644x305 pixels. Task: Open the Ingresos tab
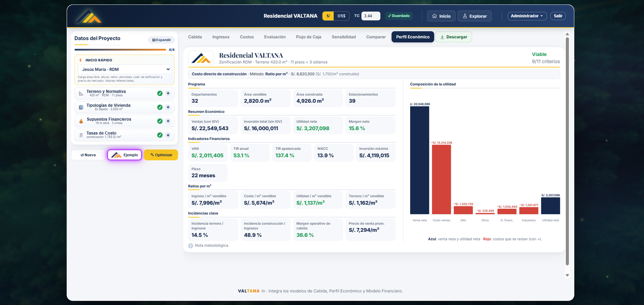click(x=221, y=37)
